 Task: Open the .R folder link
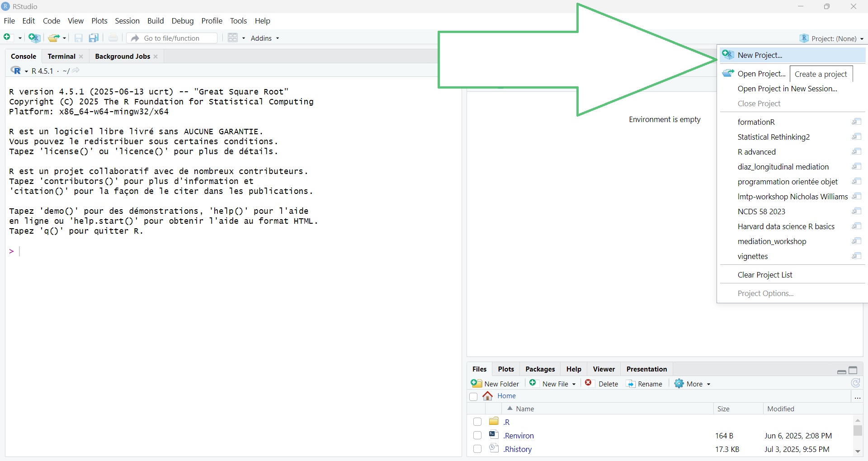point(506,422)
